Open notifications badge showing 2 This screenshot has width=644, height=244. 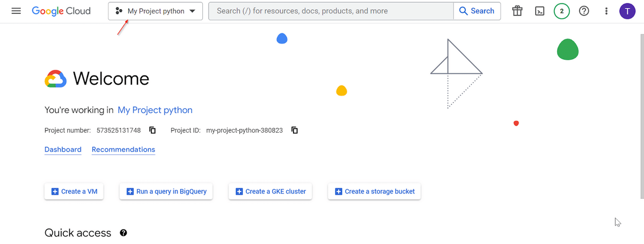tap(562, 11)
